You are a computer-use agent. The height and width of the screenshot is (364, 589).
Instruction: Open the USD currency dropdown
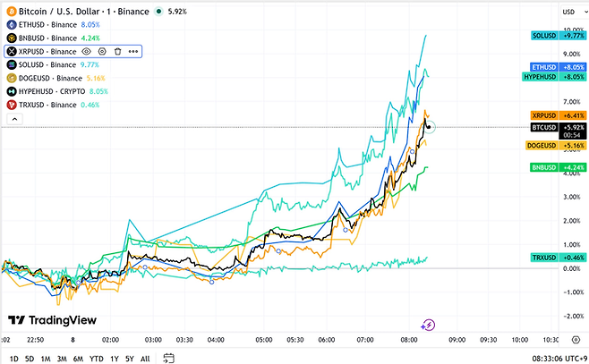pyautogui.click(x=571, y=12)
